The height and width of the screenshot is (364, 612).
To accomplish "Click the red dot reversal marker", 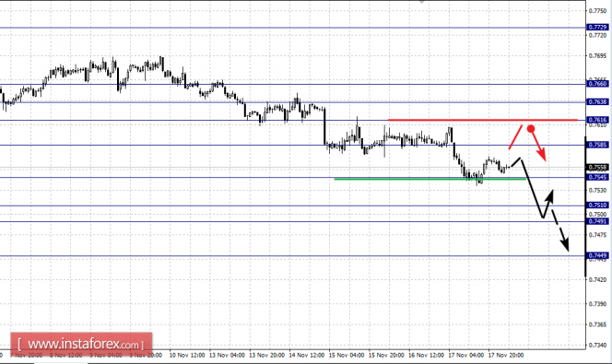I will (531, 128).
